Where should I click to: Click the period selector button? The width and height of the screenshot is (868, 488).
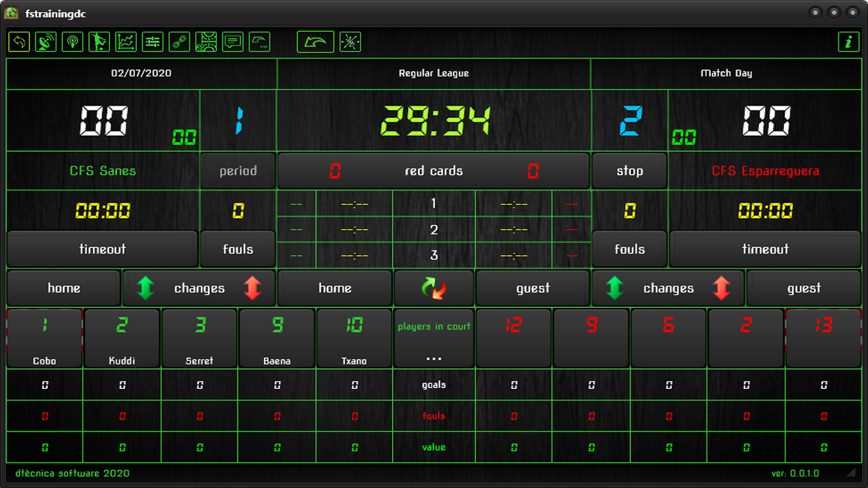(237, 171)
